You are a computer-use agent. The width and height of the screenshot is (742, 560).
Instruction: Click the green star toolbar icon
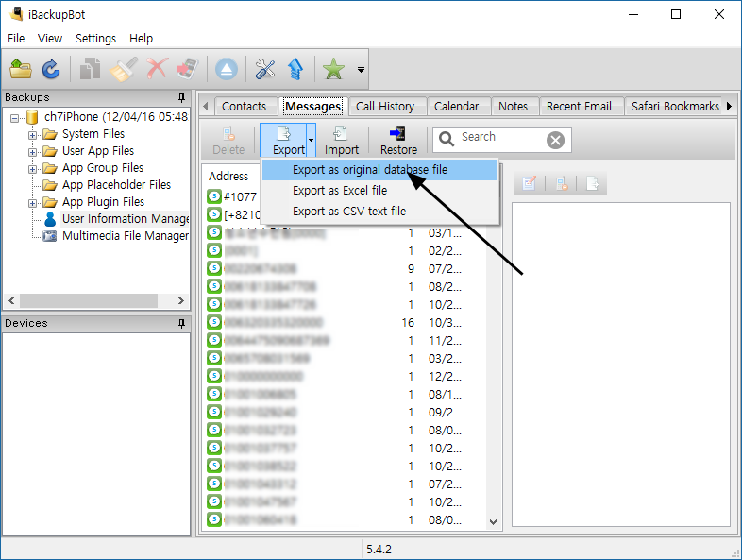(x=333, y=69)
